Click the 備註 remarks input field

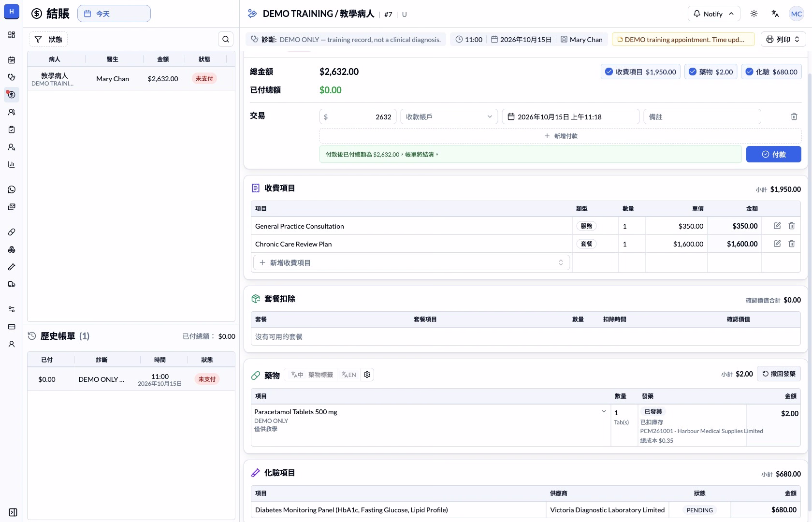(702, 116)
